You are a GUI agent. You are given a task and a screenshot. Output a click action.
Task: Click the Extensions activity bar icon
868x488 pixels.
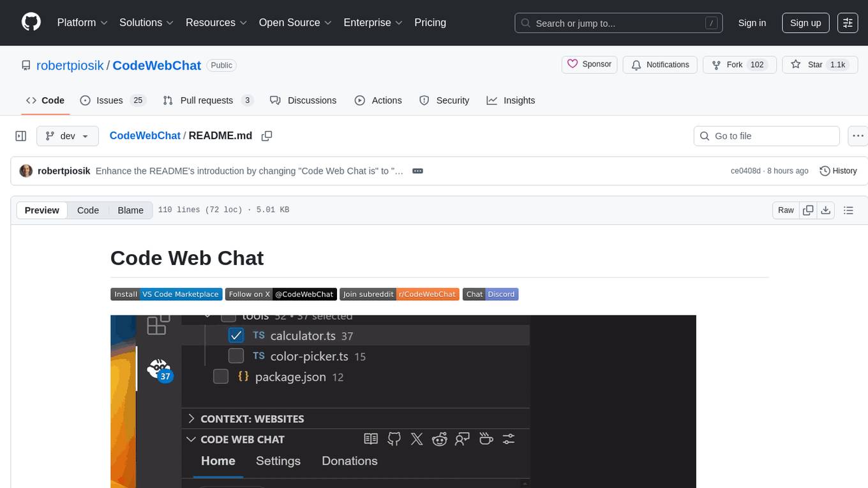click(158, 325)
